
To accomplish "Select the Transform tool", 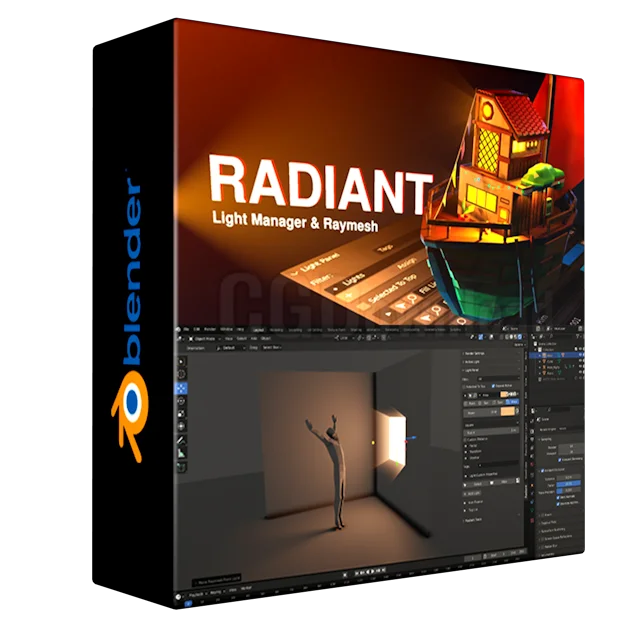I will pos(182,426).
